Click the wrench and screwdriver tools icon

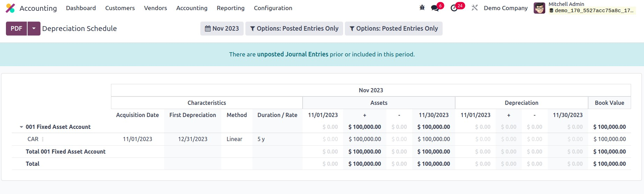pyautogui.click(x=474, y=8)
